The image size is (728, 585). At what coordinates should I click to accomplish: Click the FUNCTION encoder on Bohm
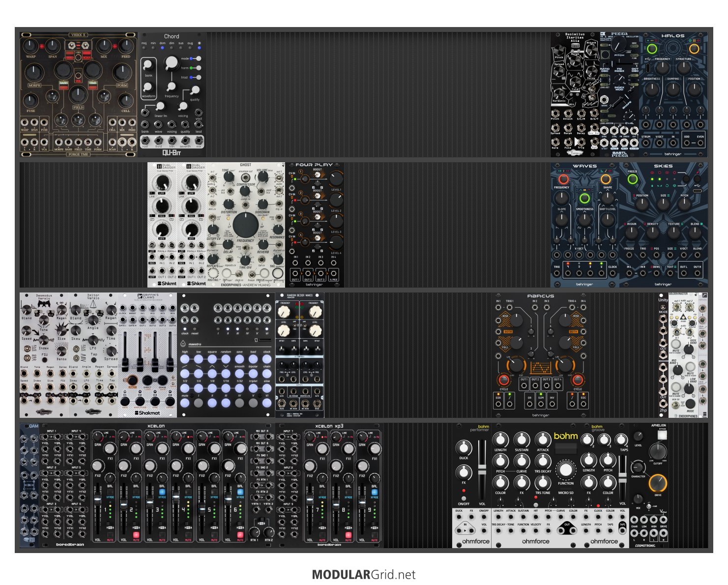click(566, 469)
